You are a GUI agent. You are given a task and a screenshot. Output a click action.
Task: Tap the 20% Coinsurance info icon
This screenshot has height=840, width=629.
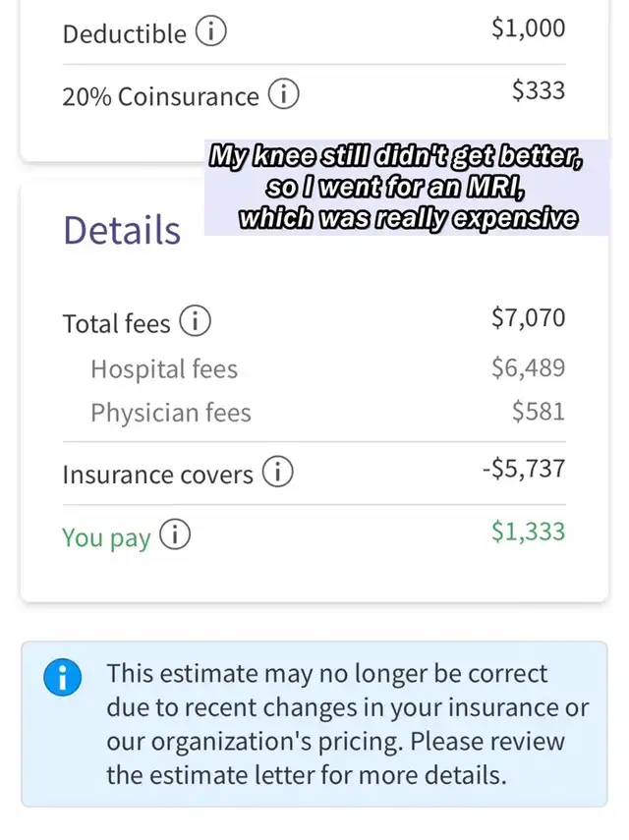(x=284, y=95)
